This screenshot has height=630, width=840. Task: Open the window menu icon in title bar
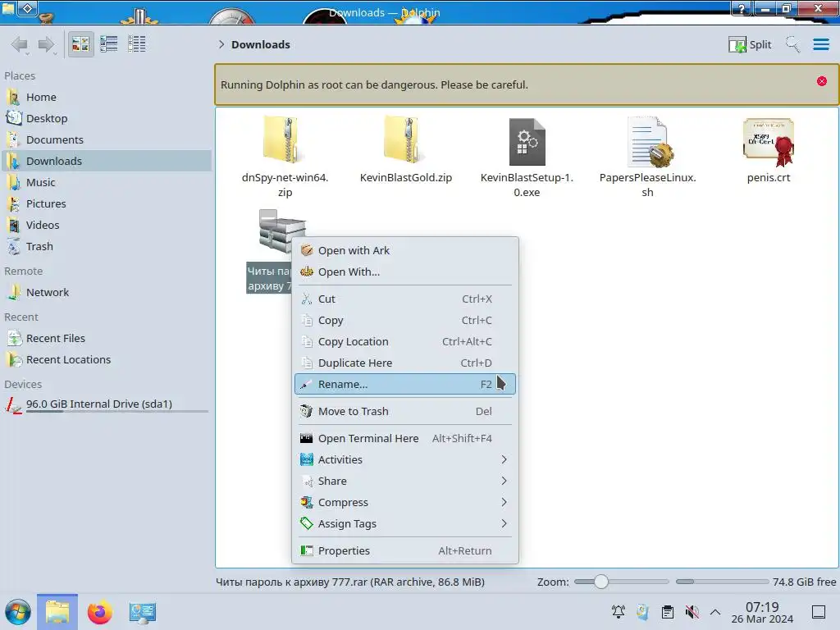point(8,7)
